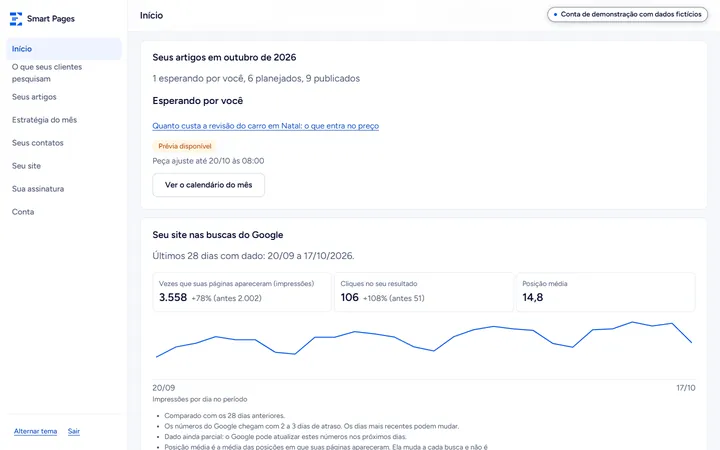Select Seus contatos in sidebar
The width and height of the screenshot is (720, 450).
pos(64,143)
